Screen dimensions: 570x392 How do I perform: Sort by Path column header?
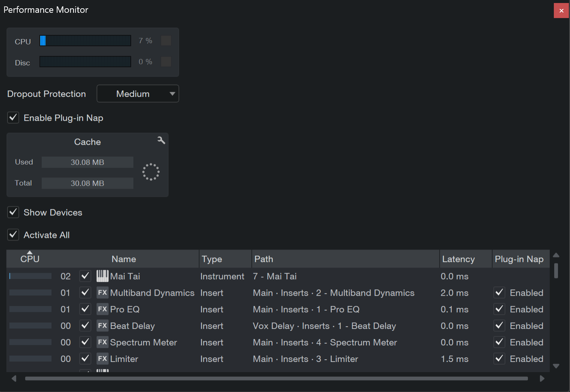pos(346,259)
